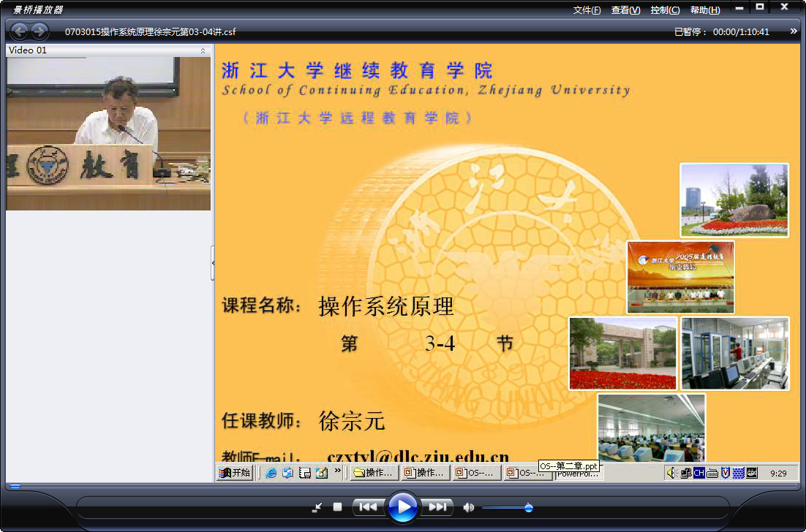Click the tray shield V antivirus icon

click(726, 473)
